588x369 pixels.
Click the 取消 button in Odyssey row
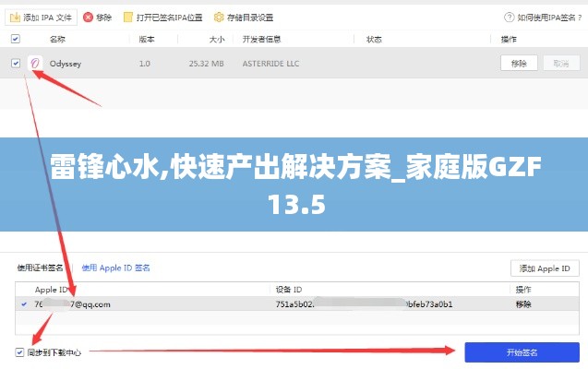click(x=561, y=63)
